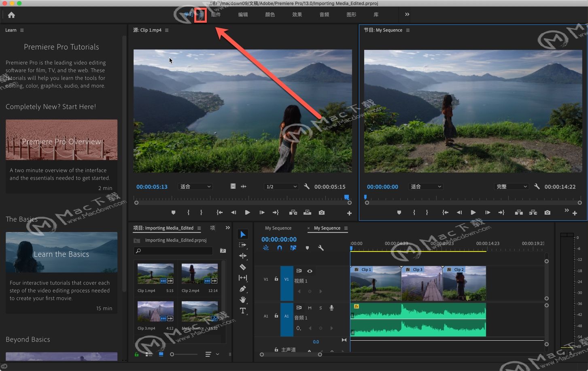Click Drag Audio Only waveform icon

point(244,186)
